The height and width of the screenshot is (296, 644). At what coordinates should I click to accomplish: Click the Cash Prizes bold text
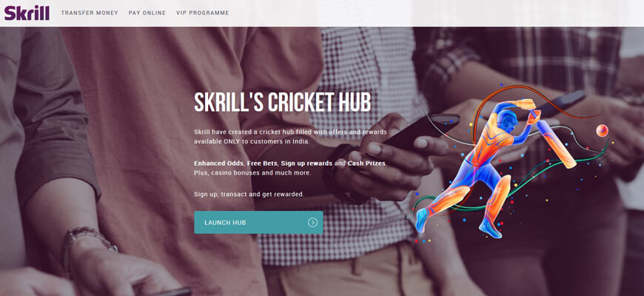click(366, 164)
